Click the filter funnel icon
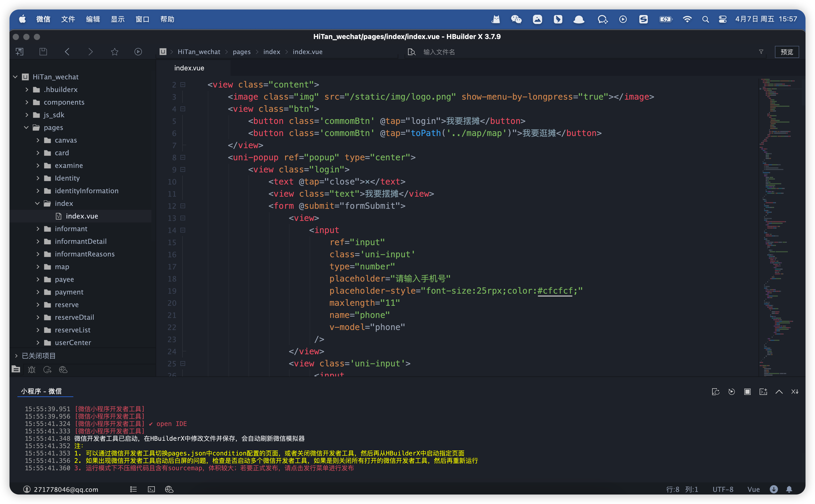 [761, 52]
